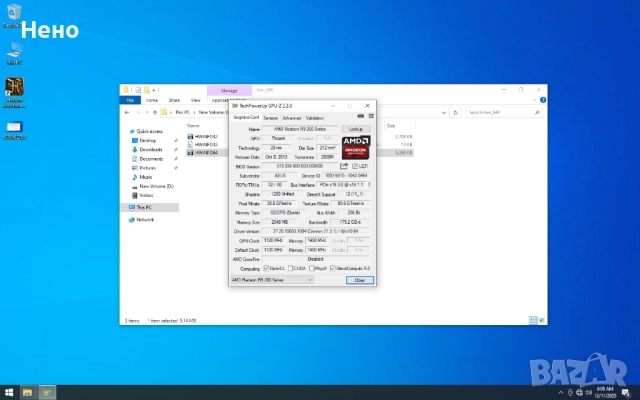The width and height of the screenshot is (640, 400).
Task: Open the AMD Radeon R9 200 Series dropdown
Action: (272, 280)
